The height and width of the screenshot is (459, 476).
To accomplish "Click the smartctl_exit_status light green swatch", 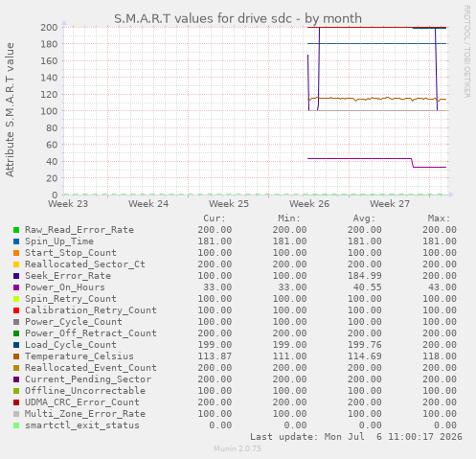I will (16, 425).
